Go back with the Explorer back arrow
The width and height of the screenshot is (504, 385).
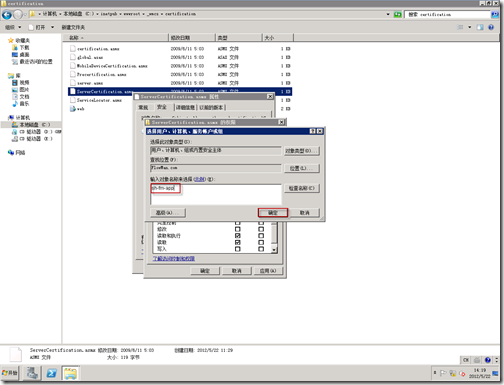(7, 15)
